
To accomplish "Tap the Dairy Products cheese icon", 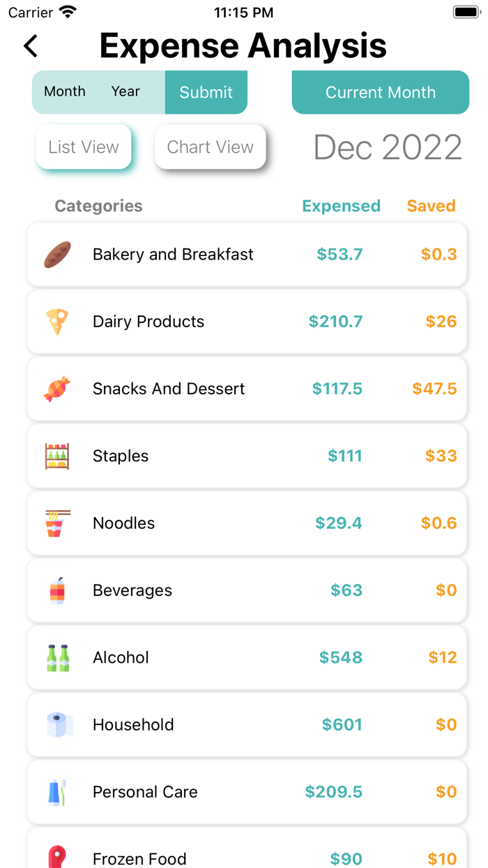I will click(57, 322).
